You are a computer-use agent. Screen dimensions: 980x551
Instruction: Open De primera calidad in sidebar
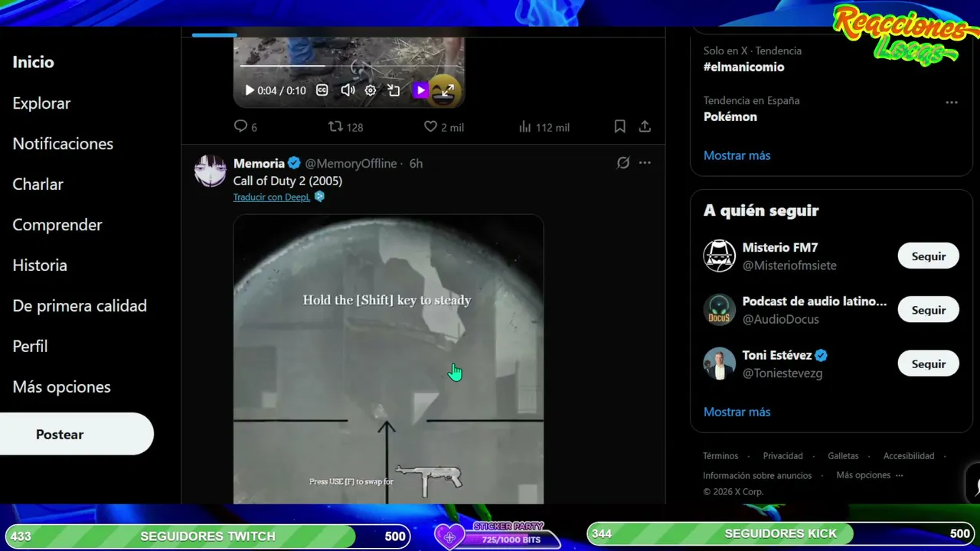pos(80,306)
